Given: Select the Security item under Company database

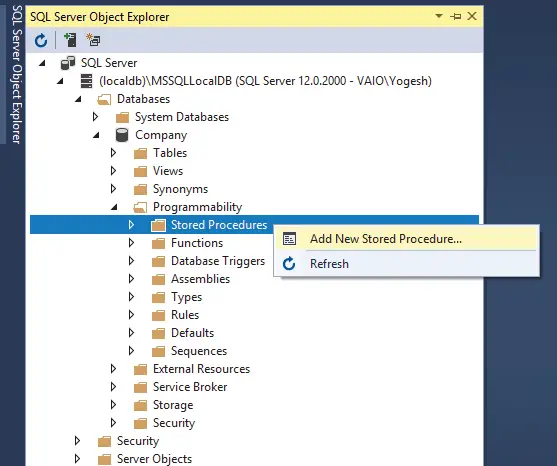Looking at the screenshot, I should coord(174,423).
